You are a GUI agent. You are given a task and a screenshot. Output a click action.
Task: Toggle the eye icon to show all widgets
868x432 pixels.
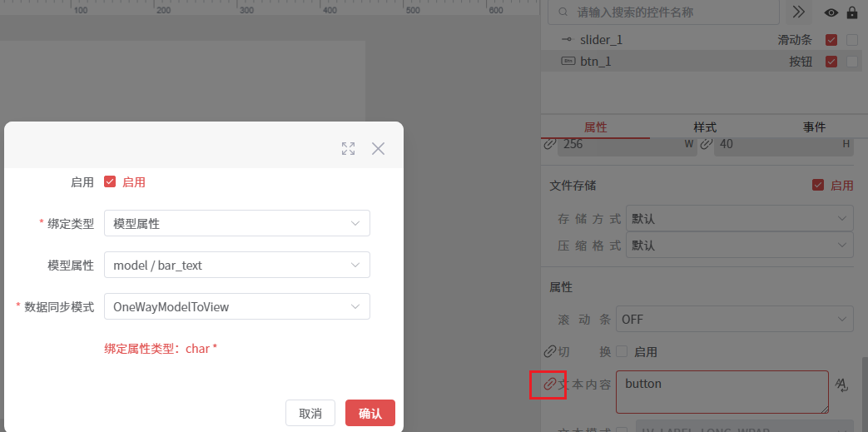click(x=831, y=12)
